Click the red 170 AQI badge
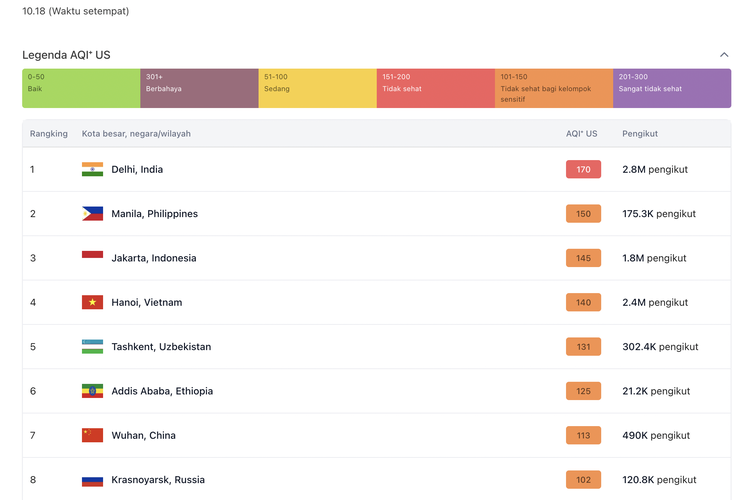Viewport: 750px width, 500px height. click(583, 170)
